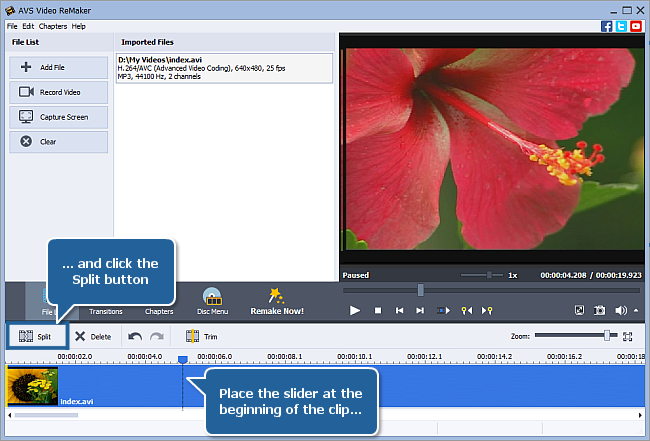
Task: Go to the previous marker
Action: click(467, 310)
